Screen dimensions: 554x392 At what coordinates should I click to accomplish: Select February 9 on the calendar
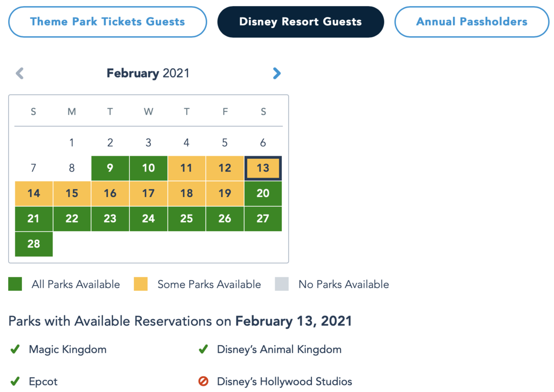(x=110, y=168)
